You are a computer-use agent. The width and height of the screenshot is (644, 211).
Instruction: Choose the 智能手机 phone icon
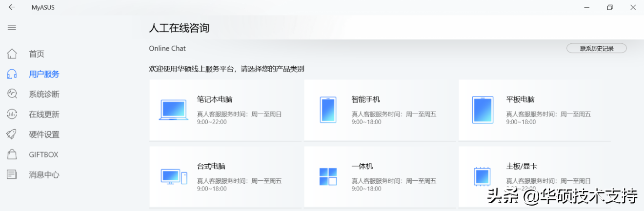[x=328, y=110]
